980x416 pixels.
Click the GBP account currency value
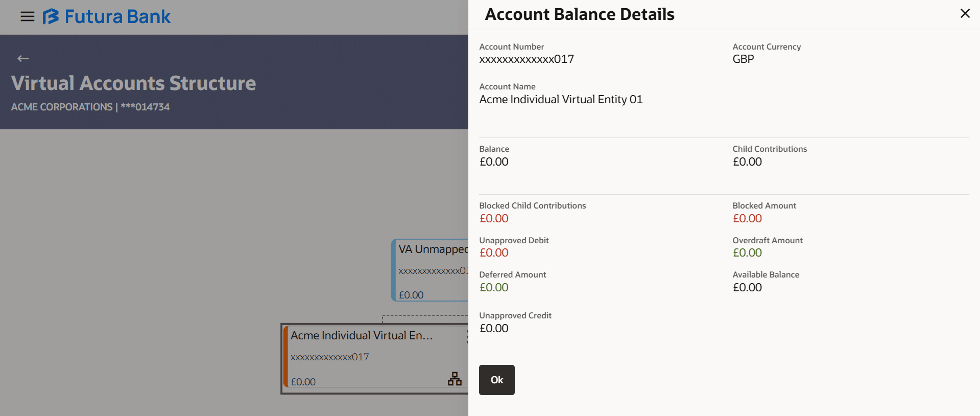(x=743, y=59)
